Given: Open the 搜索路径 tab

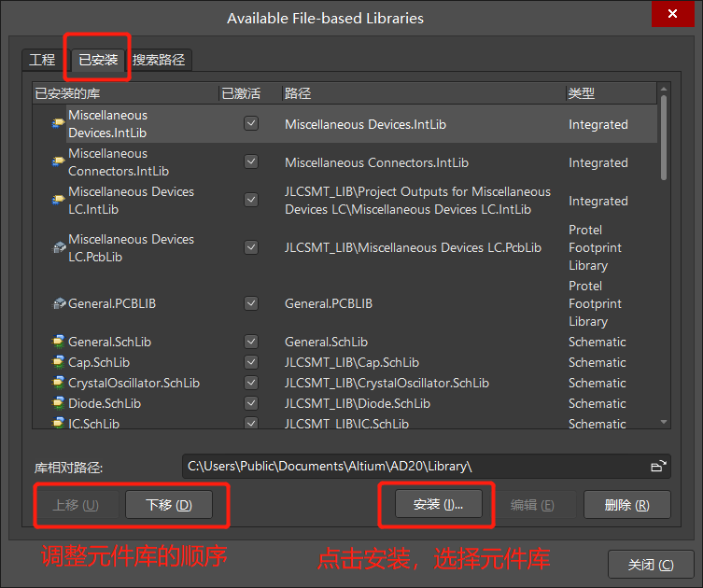Looking at the screenshot, I should [x=159, y=60].
